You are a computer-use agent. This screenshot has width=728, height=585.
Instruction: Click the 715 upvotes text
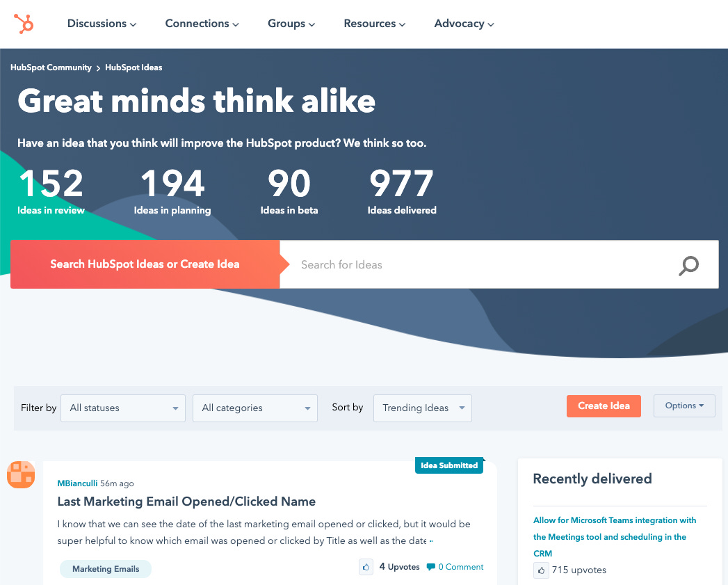(x=579, y=570)
